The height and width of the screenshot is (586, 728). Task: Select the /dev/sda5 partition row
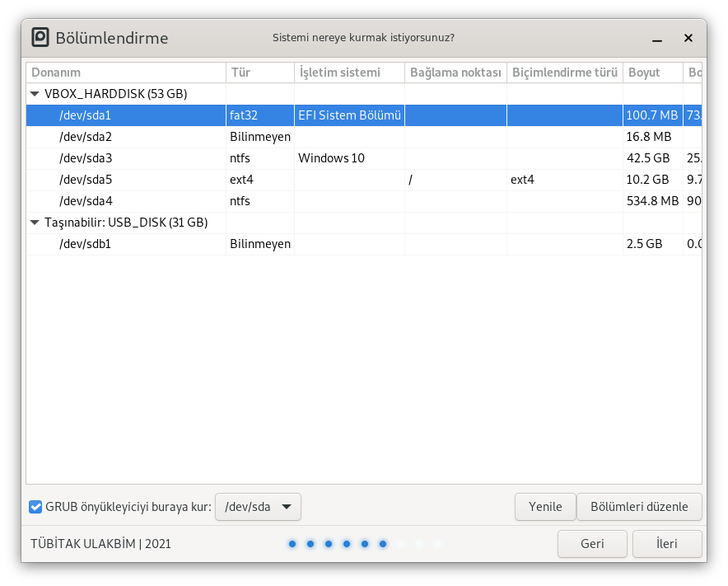coord(364,180)
